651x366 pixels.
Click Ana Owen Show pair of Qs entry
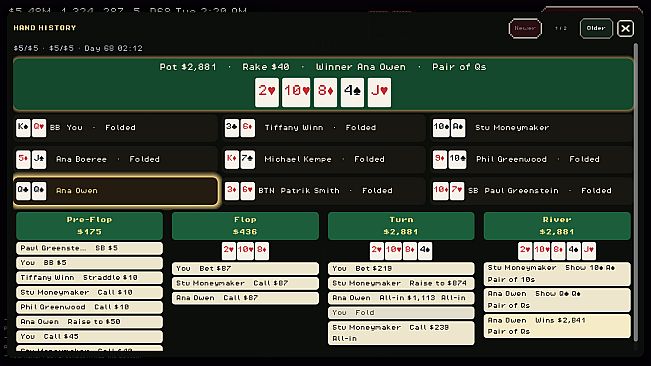point(557,300)
